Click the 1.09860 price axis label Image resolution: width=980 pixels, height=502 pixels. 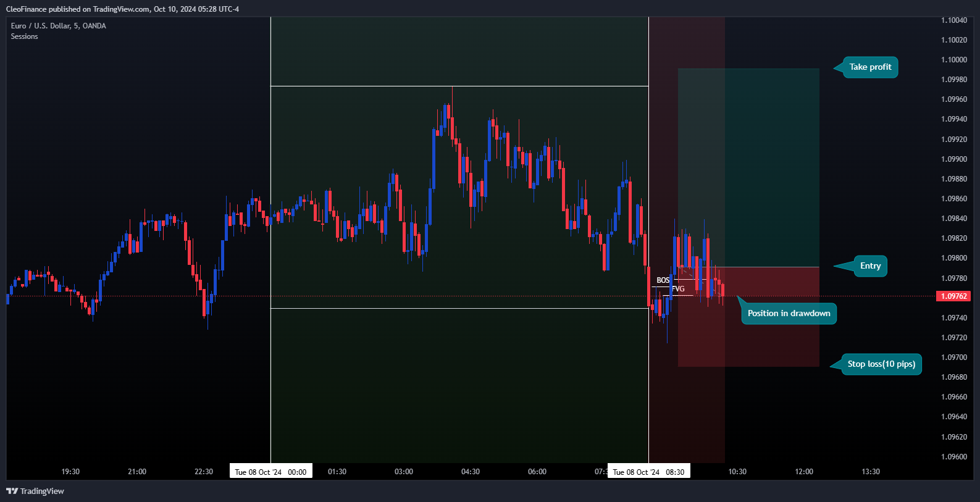point(954,199)
